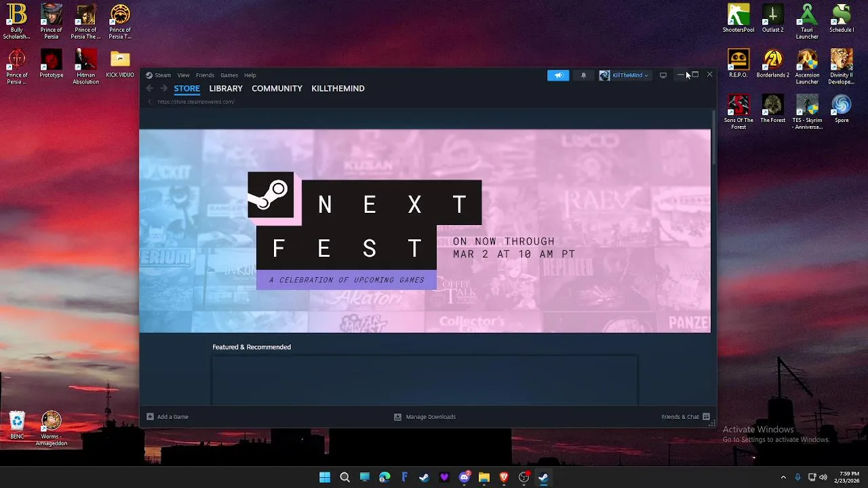Select the Outlast 2 desktop shortcut
This screenshot has width=868, height=488.
point(772,18)
